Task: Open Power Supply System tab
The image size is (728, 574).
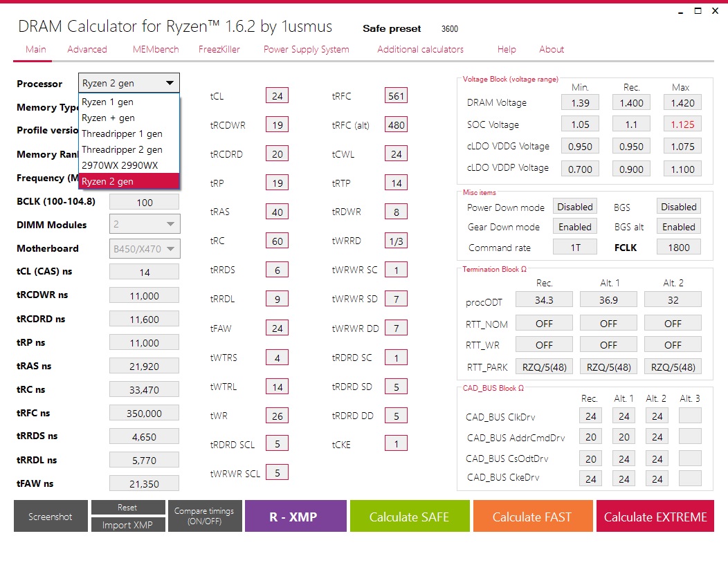Action: 307,49
